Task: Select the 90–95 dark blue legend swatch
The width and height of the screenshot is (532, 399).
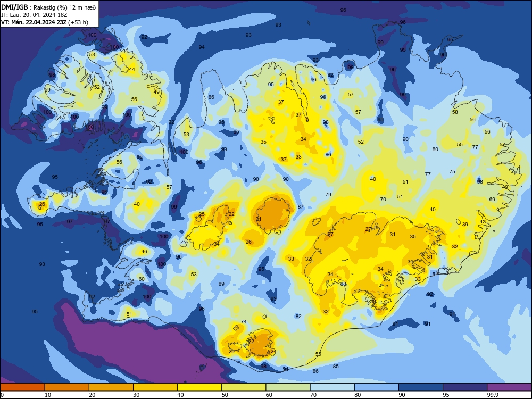Action: coord(421,387)
